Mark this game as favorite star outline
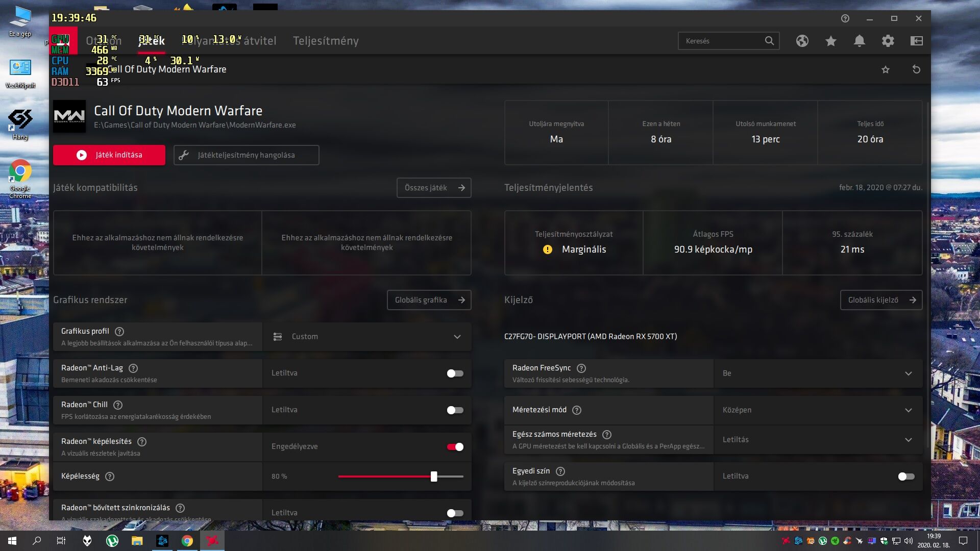 click(x=886, y=69)
